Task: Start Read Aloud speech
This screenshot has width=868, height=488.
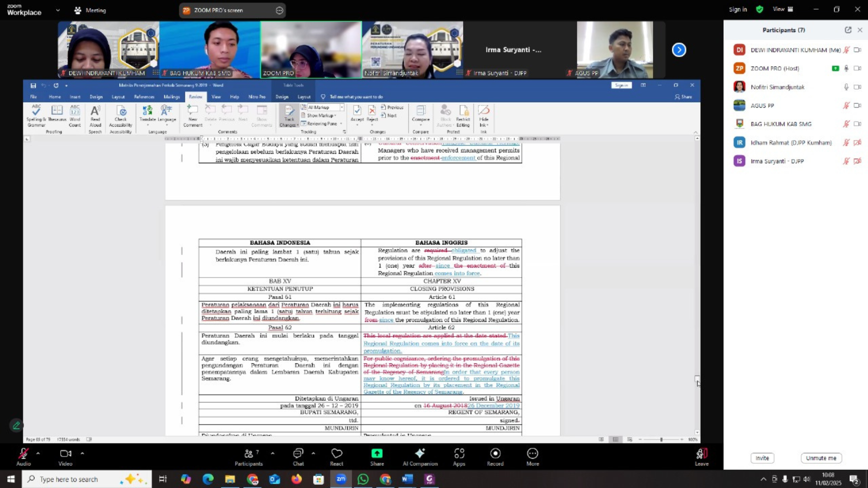Action: tap(95, 116)
